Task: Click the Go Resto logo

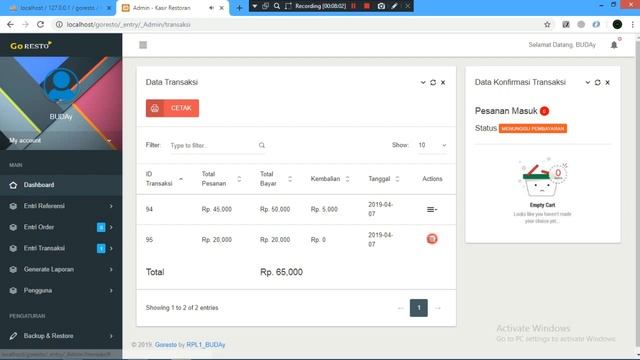Action: click(31, 45)
